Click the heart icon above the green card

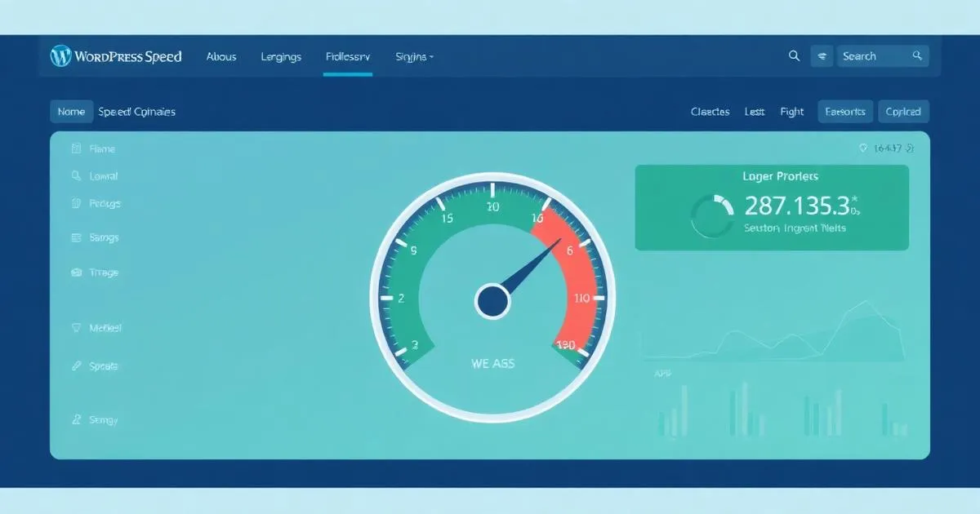click(x=863, y=148)
